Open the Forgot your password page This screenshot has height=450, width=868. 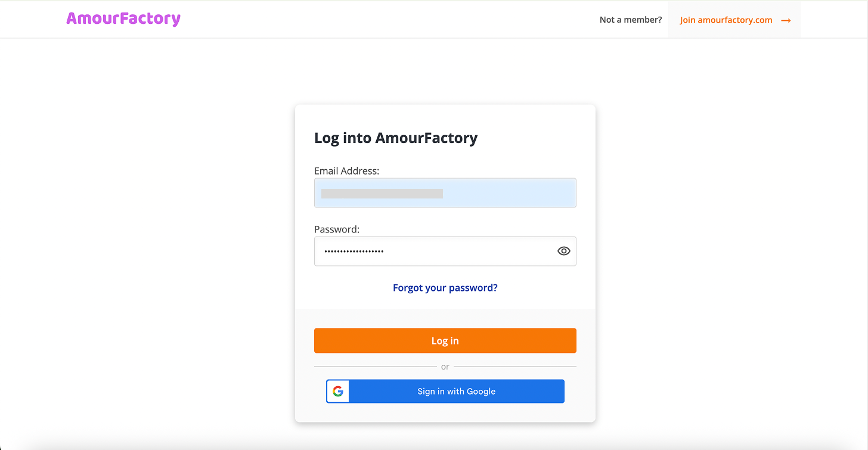[x=445, y=287]
